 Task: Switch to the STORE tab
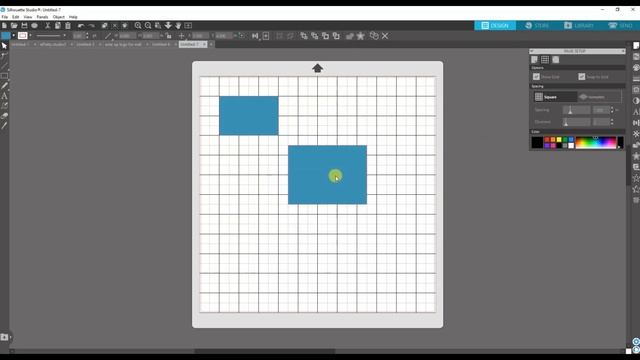(537, 26)
